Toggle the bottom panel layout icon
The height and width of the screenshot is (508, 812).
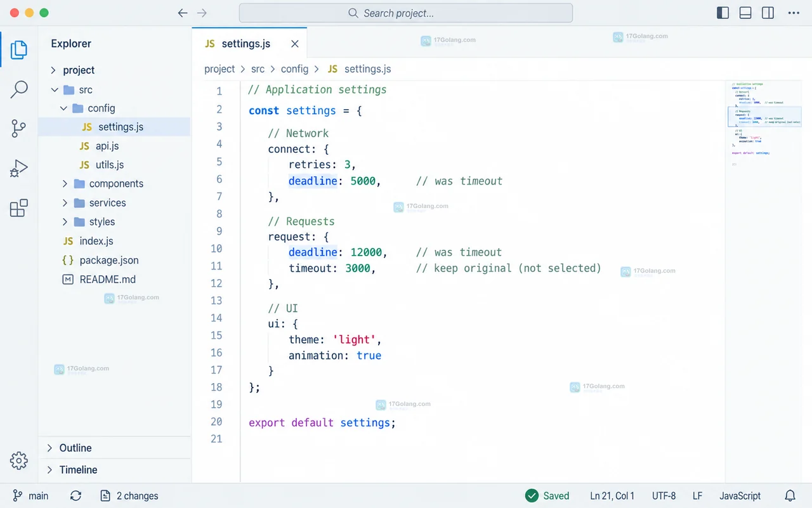(746, 13)
